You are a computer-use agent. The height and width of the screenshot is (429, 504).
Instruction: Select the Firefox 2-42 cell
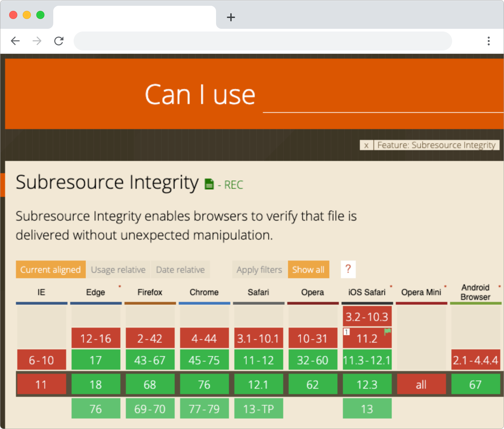(150, 338)
